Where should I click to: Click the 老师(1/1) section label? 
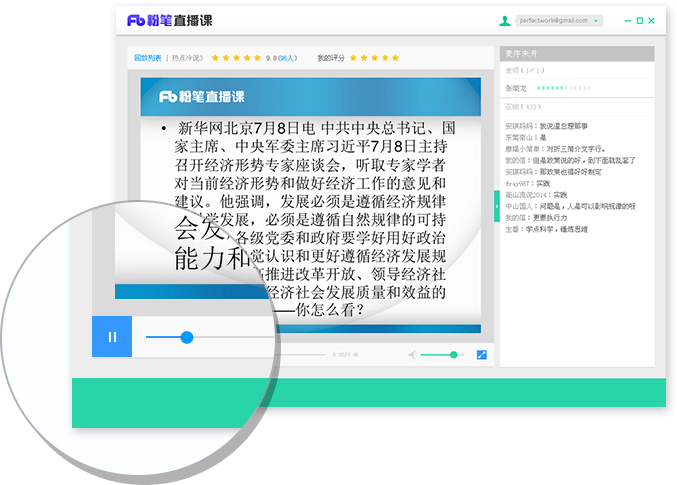525,70
